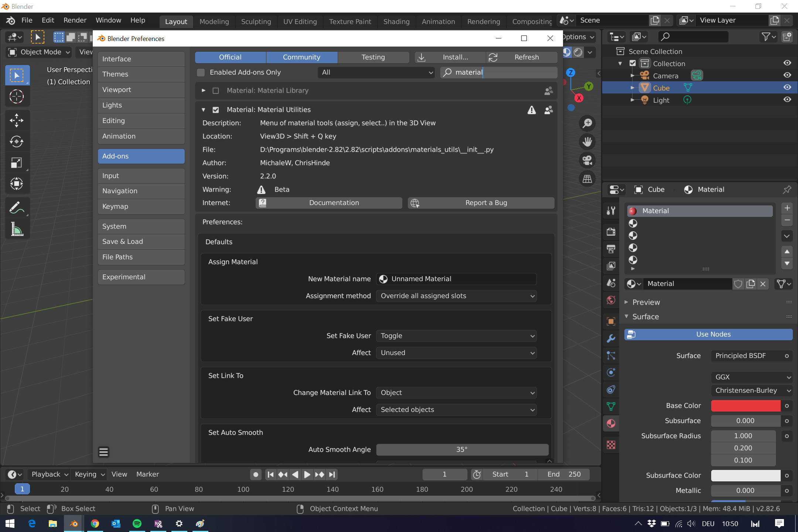Click the viewport zoom magnifier icon
The image size is (798, 532).
pos(587,123)
